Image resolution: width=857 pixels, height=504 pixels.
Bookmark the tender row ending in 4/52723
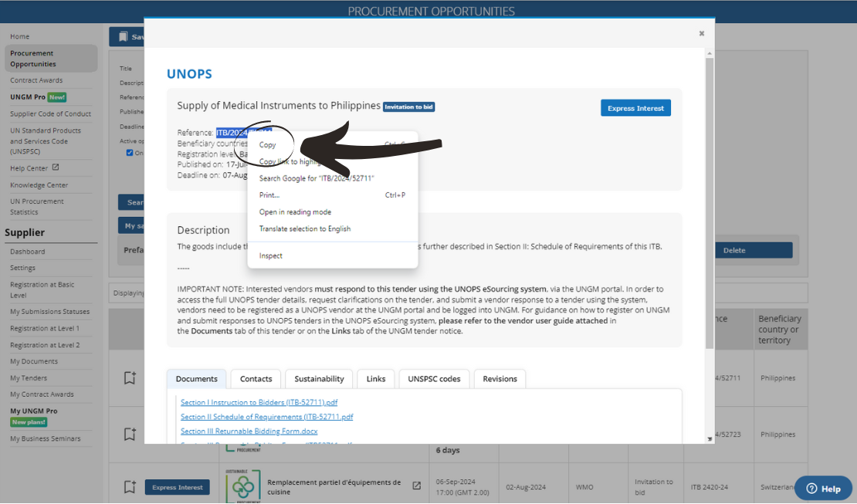click(x=130, y=434)
